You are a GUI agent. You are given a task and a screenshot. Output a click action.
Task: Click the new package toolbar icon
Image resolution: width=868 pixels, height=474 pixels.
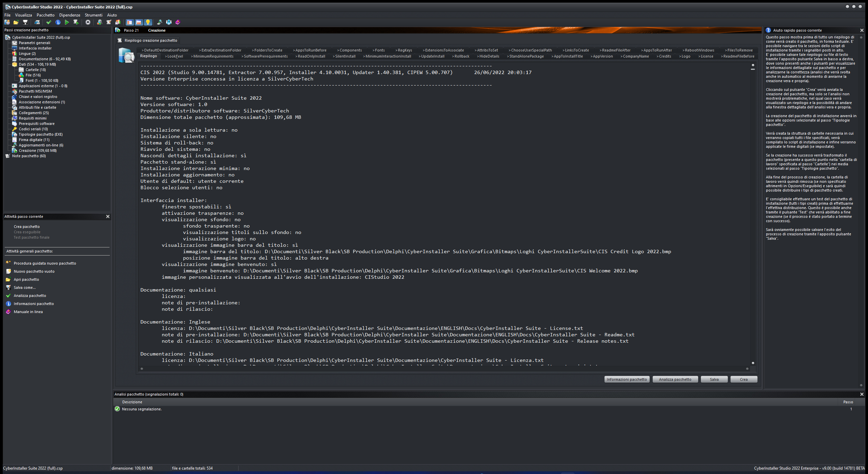coord(7,22)
